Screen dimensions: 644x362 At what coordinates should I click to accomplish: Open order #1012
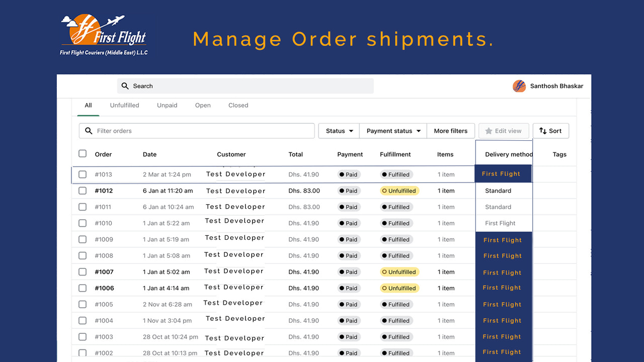104,191
